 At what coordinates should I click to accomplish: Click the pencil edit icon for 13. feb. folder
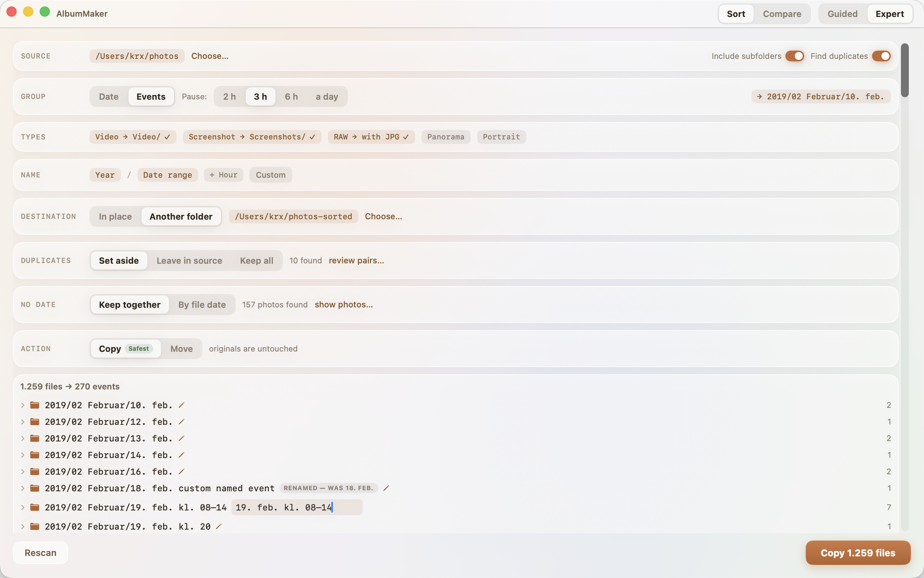pyautogui.click(x=182, y=438)
